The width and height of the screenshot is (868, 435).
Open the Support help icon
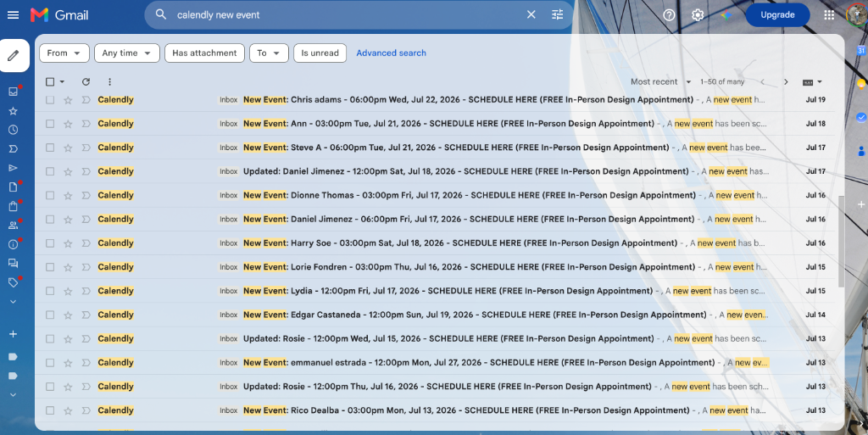[x=669, y=15]
